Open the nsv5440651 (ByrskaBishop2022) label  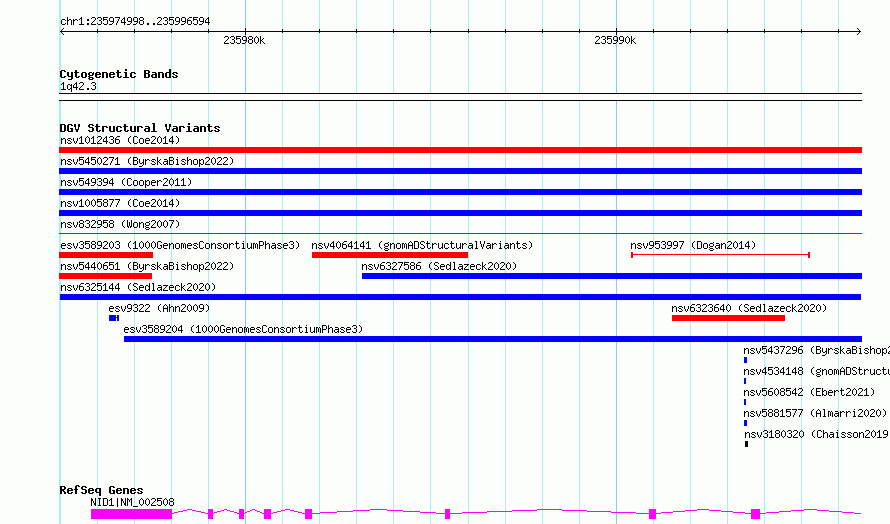147,266
